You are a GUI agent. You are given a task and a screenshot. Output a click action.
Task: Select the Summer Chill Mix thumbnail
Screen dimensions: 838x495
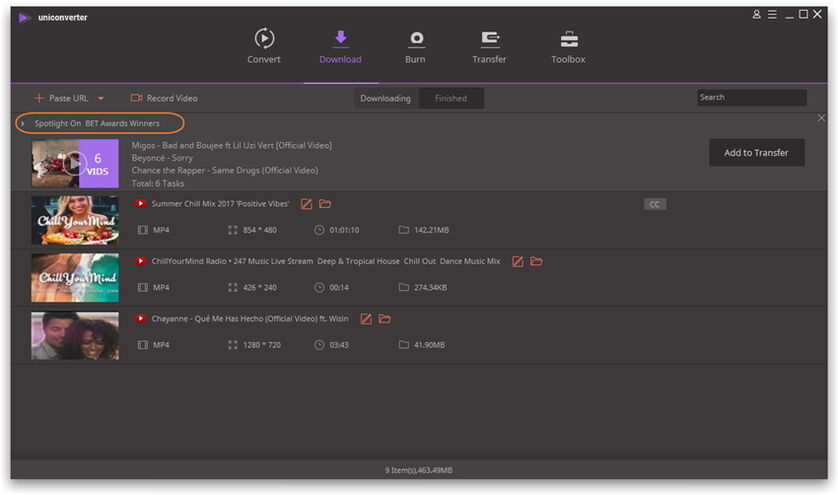pos(75,220)
